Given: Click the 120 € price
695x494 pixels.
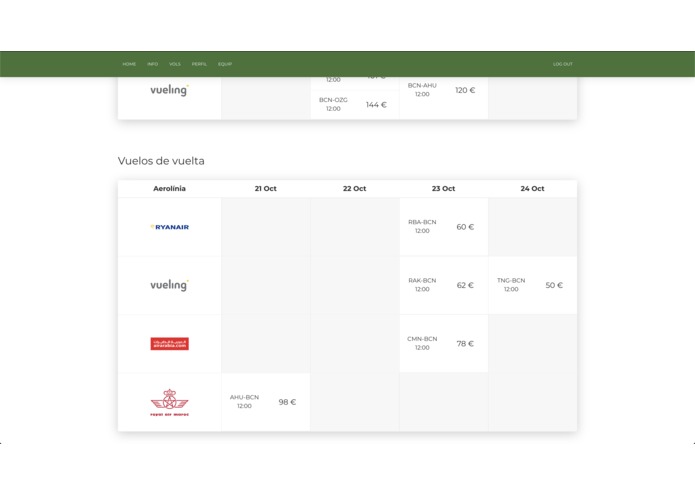Looking at the screenshot, I should (x=465, y=90).
